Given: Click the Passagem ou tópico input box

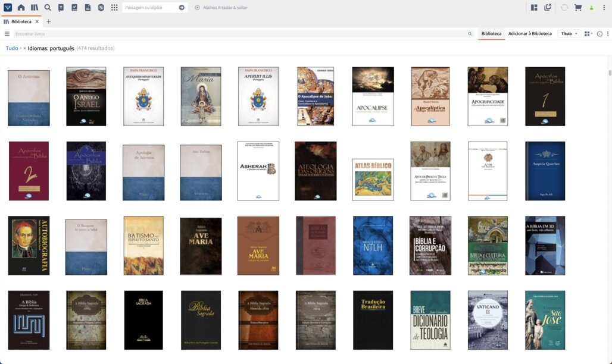Looking at the screenshot, I should [x=150, y=7].
